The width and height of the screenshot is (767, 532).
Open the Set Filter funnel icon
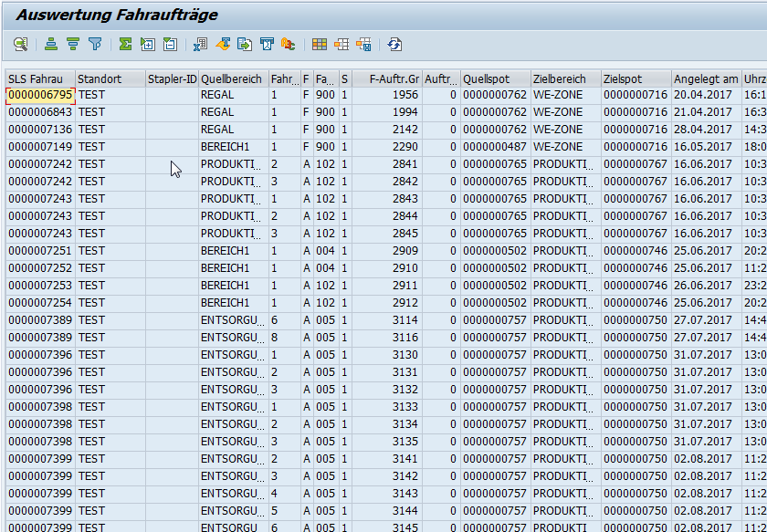click(94, 44)
